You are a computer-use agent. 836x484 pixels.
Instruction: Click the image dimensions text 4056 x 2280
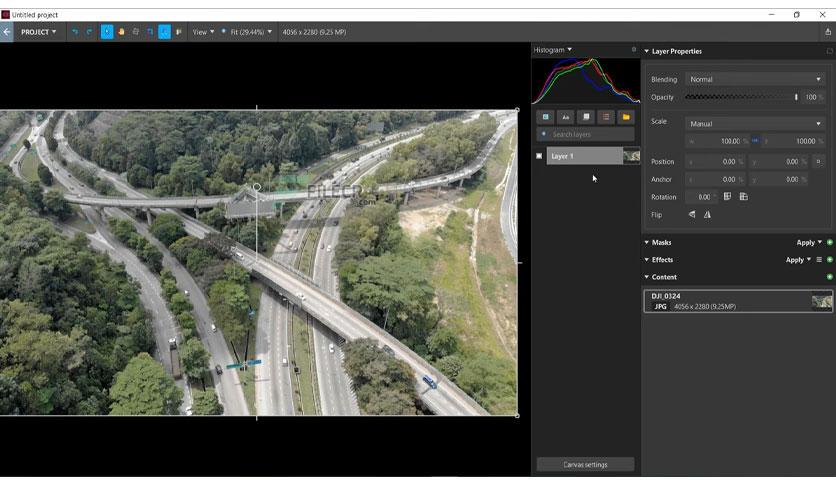click(x=314, y=32)
